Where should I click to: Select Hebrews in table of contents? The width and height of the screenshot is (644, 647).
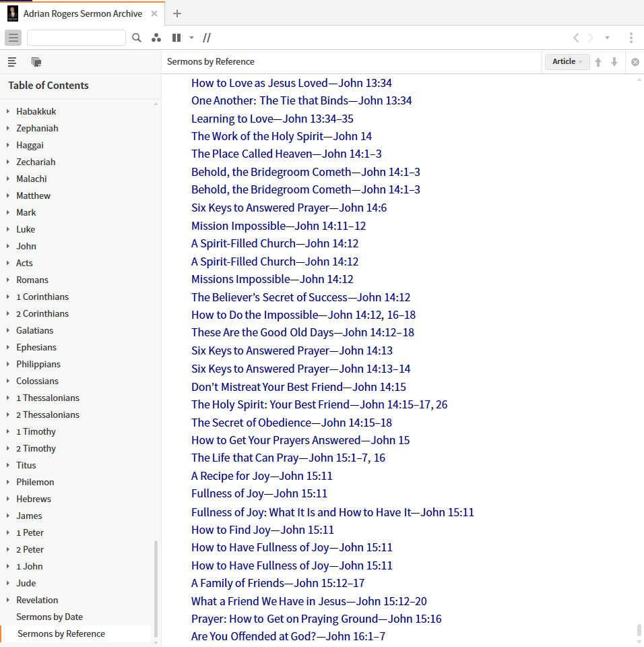(34, 499)
